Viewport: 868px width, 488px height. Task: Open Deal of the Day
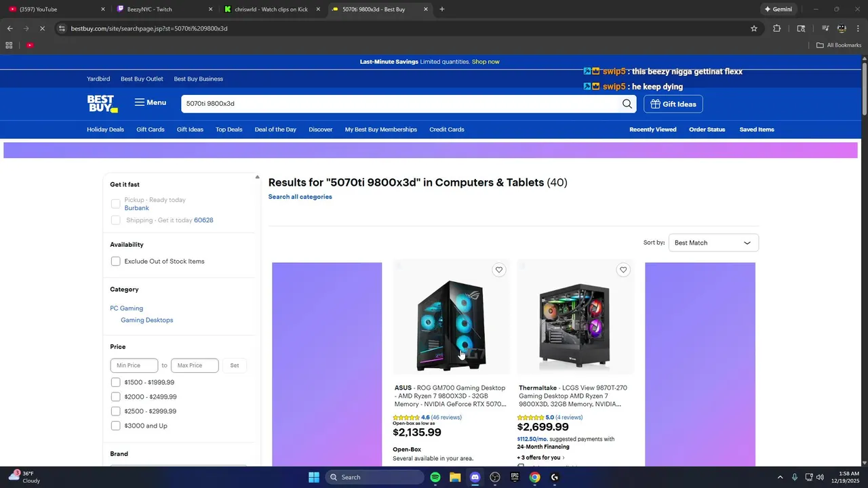click(275, 129)
